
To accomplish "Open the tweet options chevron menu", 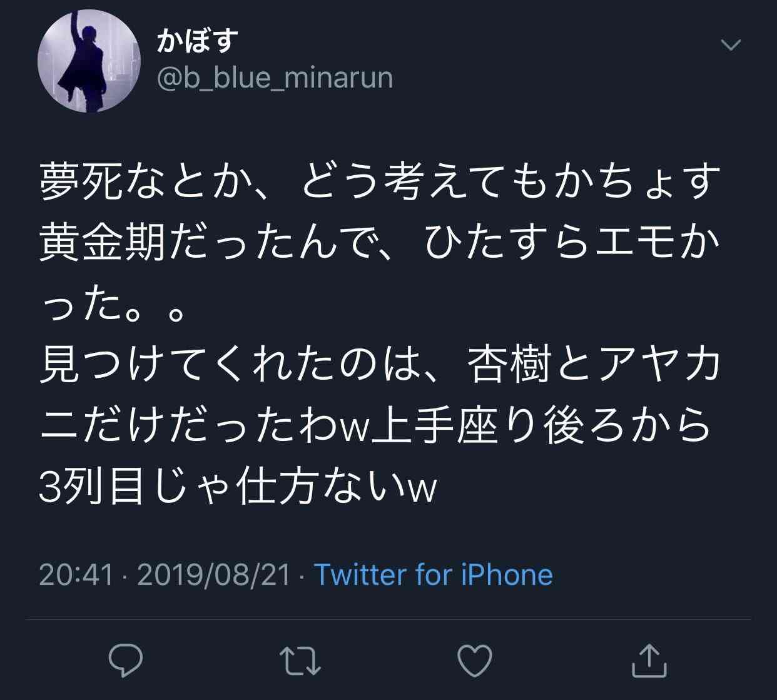I will coord(731,44).
